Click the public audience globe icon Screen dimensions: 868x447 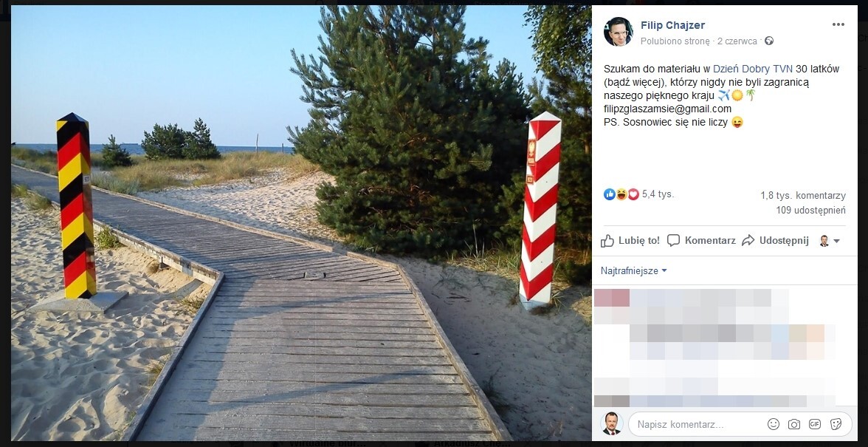[769, 41]
